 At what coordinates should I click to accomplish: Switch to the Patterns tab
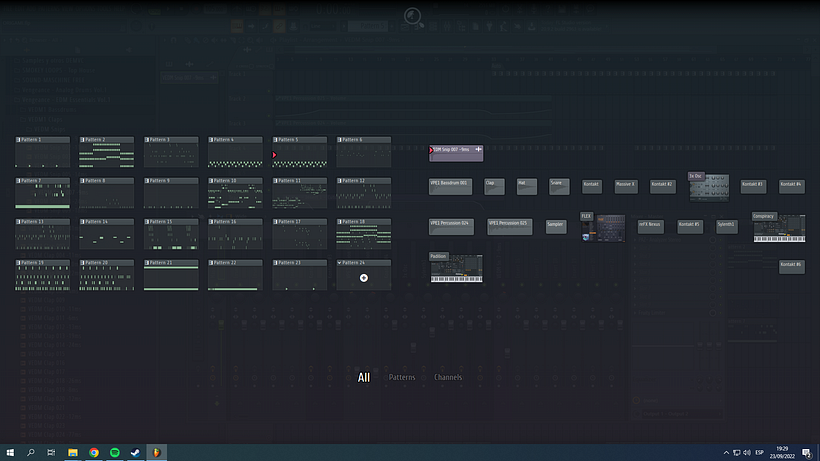point(402,377)
